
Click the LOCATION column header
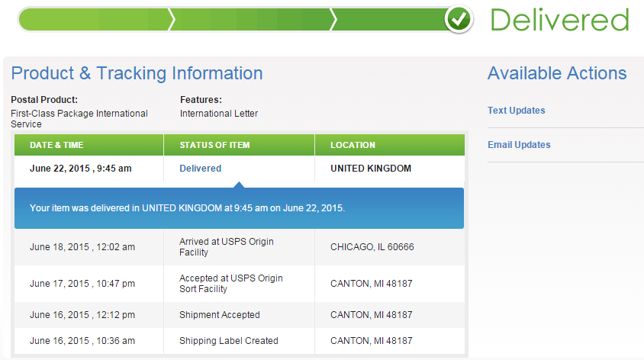(353, 145)
